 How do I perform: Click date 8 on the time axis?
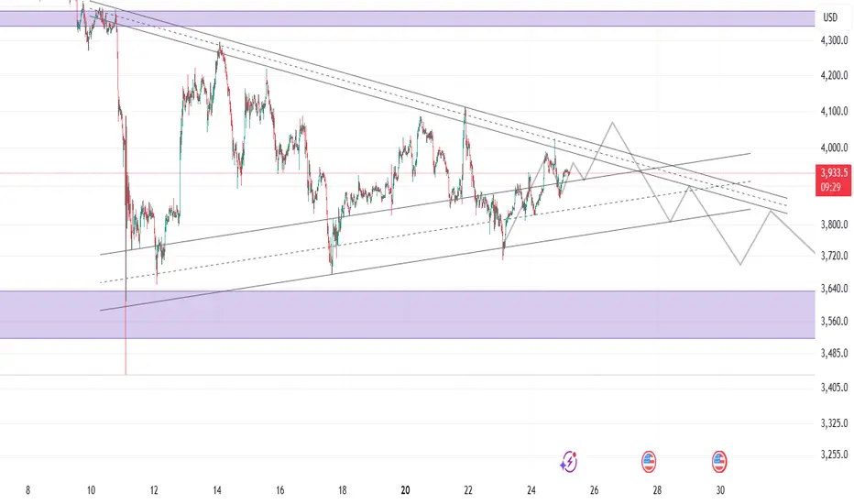29,489
